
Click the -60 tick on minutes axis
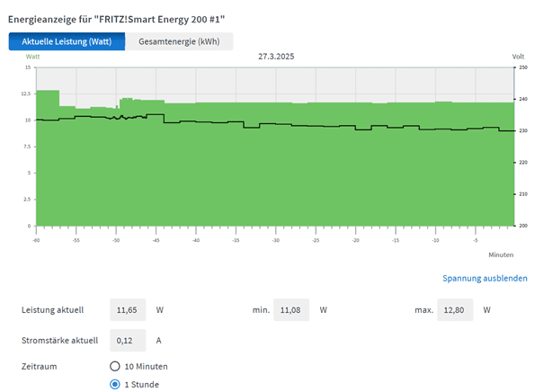[x=36, y=241]
